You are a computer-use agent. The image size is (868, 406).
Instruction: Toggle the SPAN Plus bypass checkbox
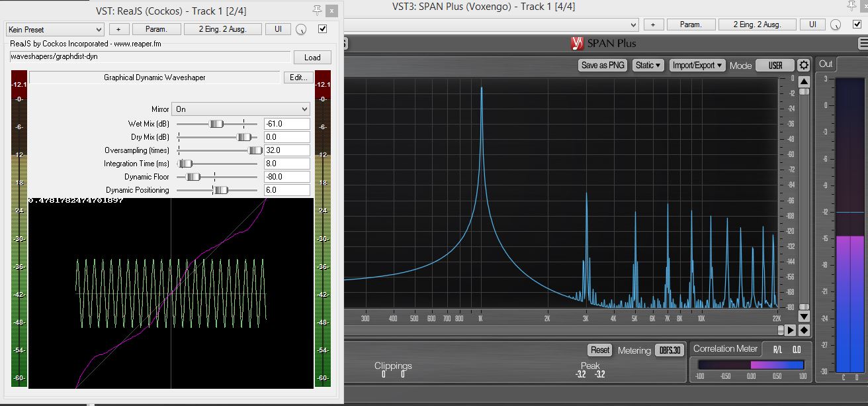click(857, 25)
